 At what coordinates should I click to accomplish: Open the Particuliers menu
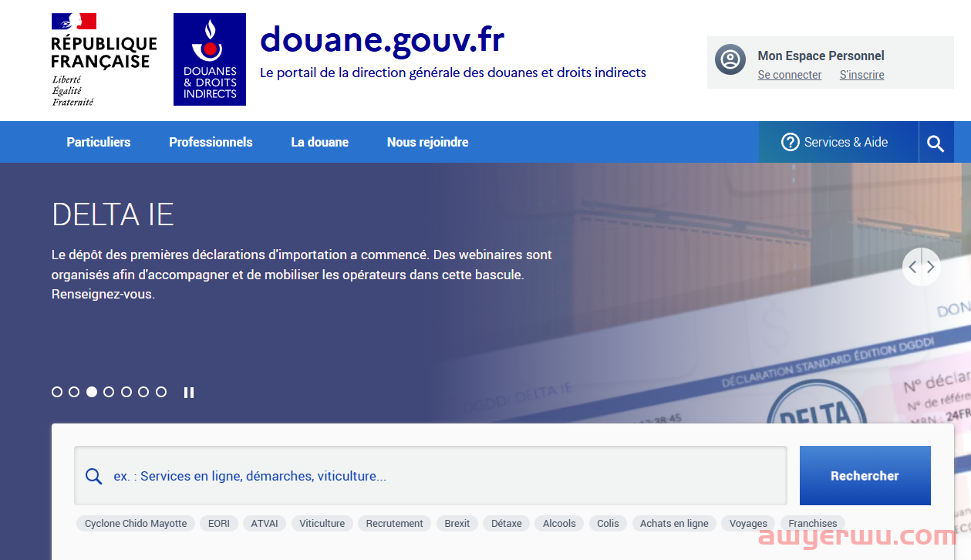[x=99, y=142]
